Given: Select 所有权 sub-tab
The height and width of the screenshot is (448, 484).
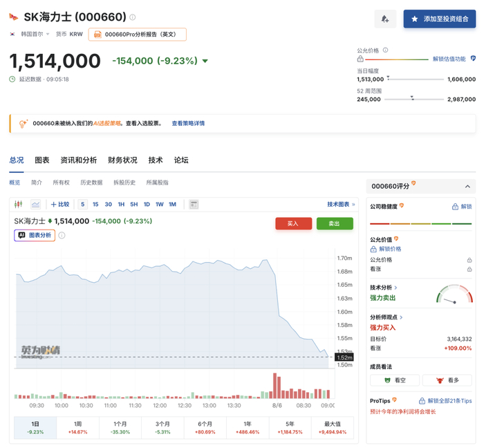Looking at the screenshot, I should (61, 183).
